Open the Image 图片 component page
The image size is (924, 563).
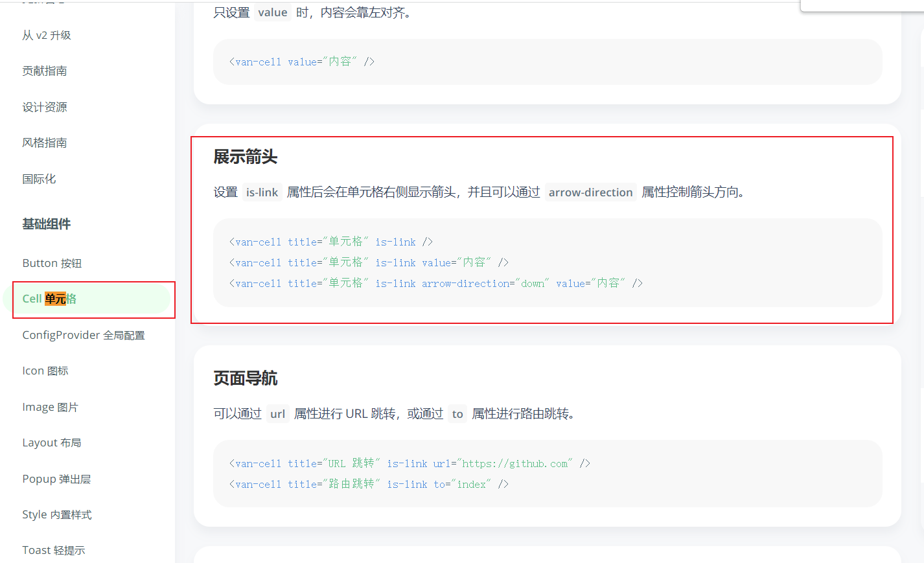[x=50, y=407]
